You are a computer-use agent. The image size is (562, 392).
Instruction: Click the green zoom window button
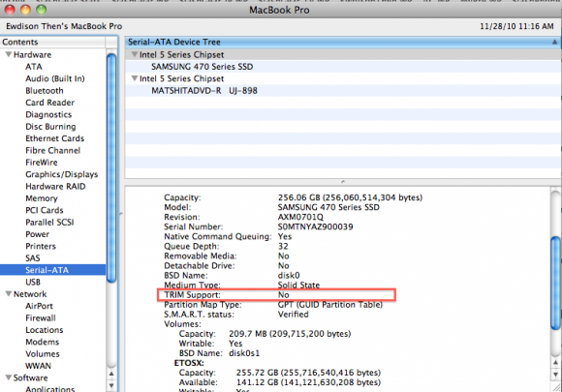tap(42, 10)
